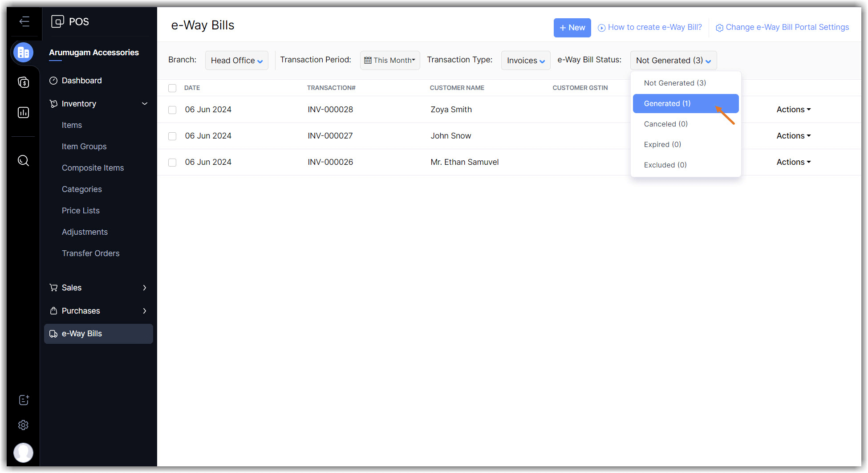Click the user profile avatar
This screenshot has width=868, height=473.
coord(24,453)
